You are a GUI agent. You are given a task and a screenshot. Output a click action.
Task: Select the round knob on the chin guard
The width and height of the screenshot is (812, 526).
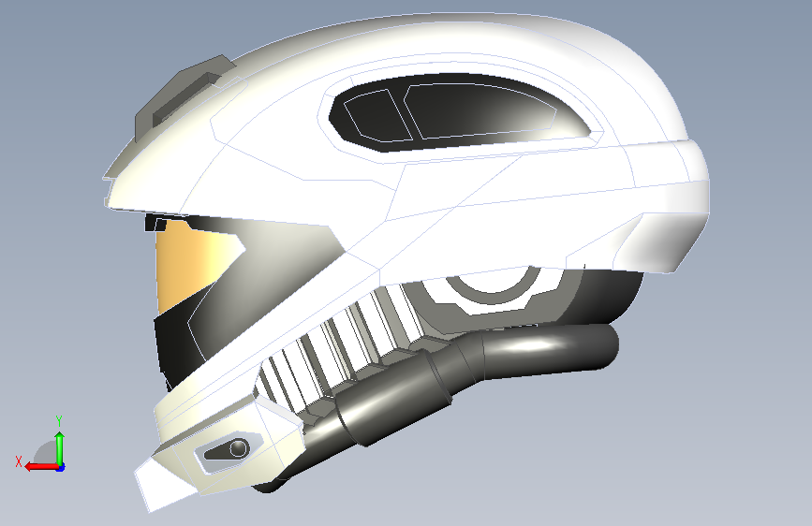click(x=239, y=447)
